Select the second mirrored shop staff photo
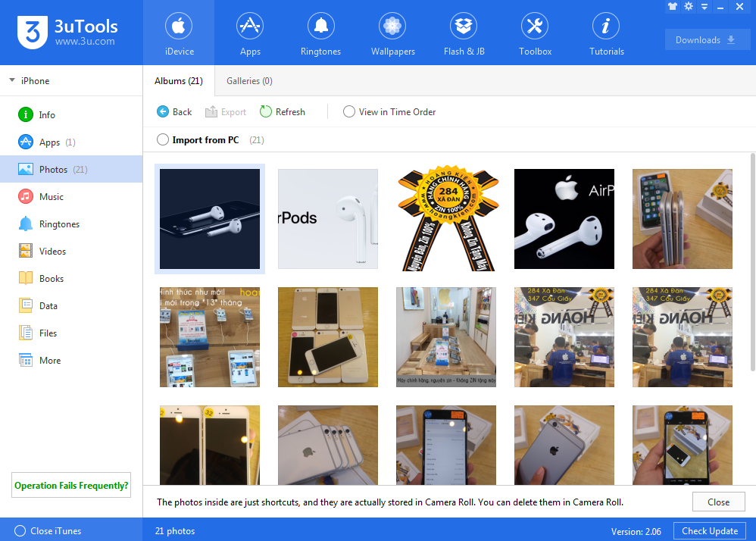This screenshot has height=541, width=756. click(683, 337)
